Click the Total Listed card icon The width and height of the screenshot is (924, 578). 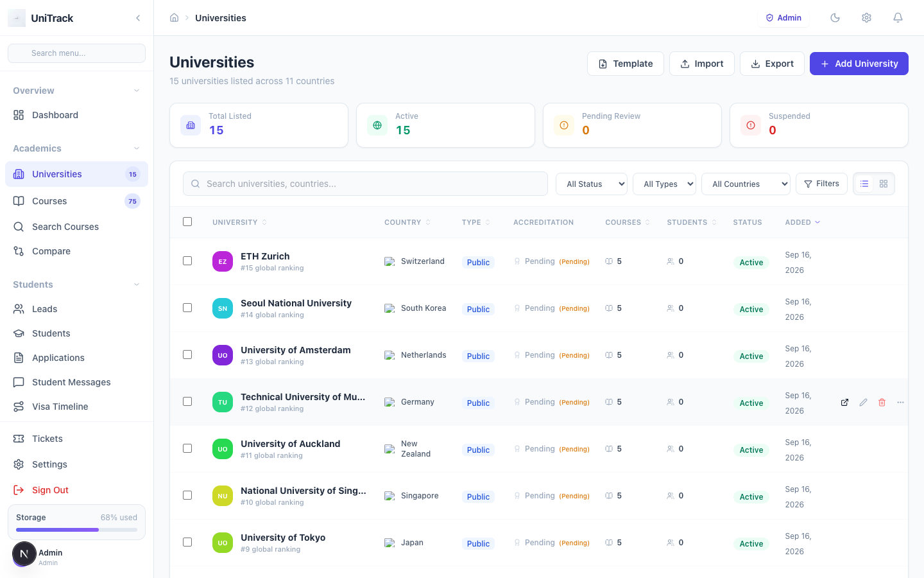click(x=191, y=125)
